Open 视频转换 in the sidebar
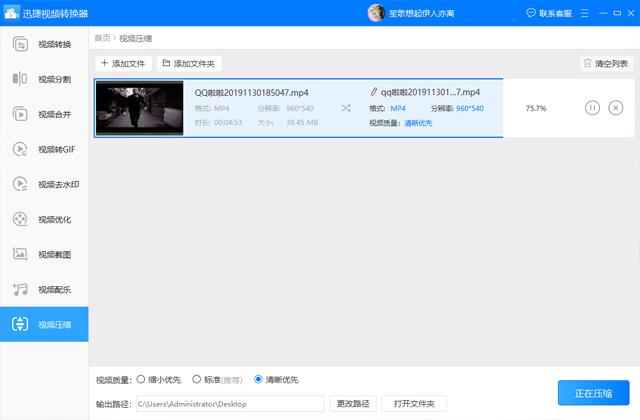Viewport: 640px width, 420px height. click(x=44, y=44)
